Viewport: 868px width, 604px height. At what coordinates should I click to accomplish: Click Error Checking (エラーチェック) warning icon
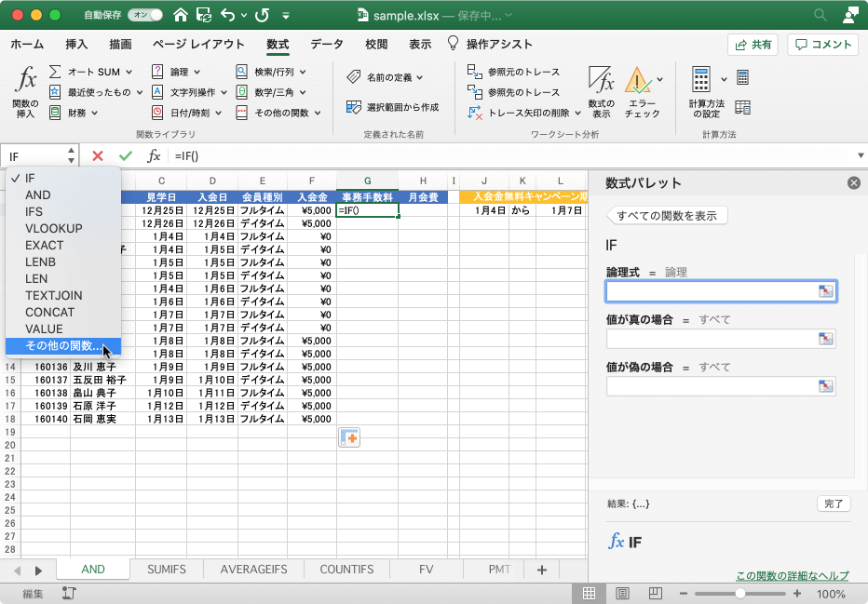tap(638, 80)
